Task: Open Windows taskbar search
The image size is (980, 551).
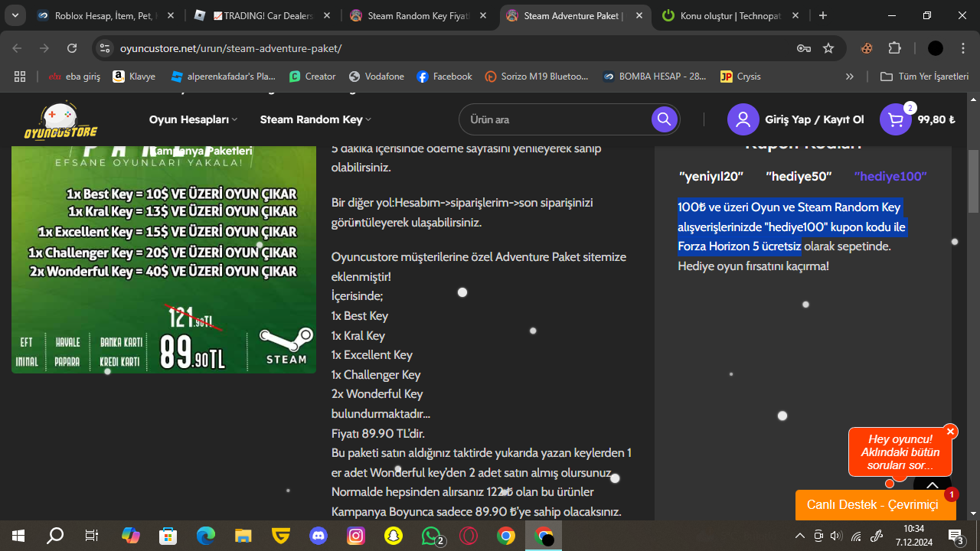Action: tap(55, 536)
